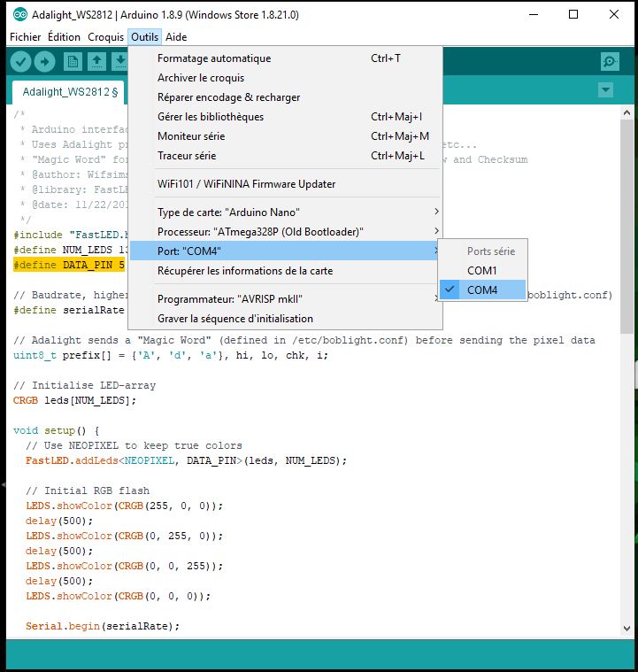Expand the Processeur submenu
Screen dimensions: 638x672
pos(286,232)
